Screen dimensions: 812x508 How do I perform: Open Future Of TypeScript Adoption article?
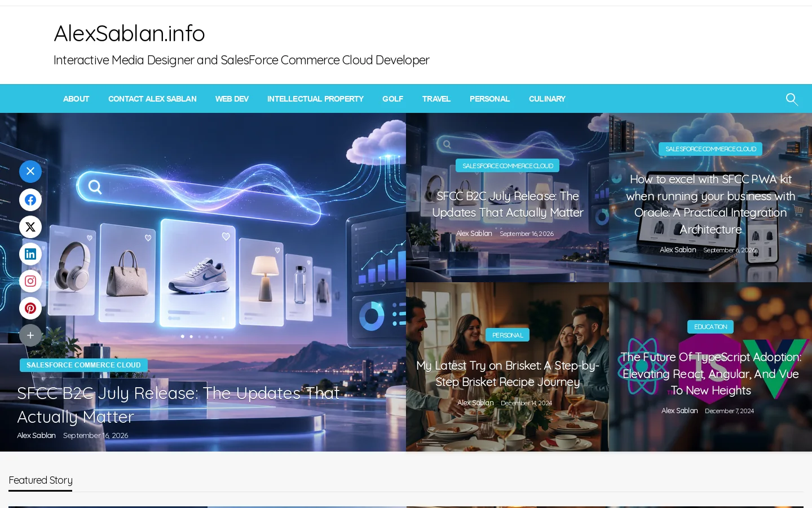[x=710, y=374]
